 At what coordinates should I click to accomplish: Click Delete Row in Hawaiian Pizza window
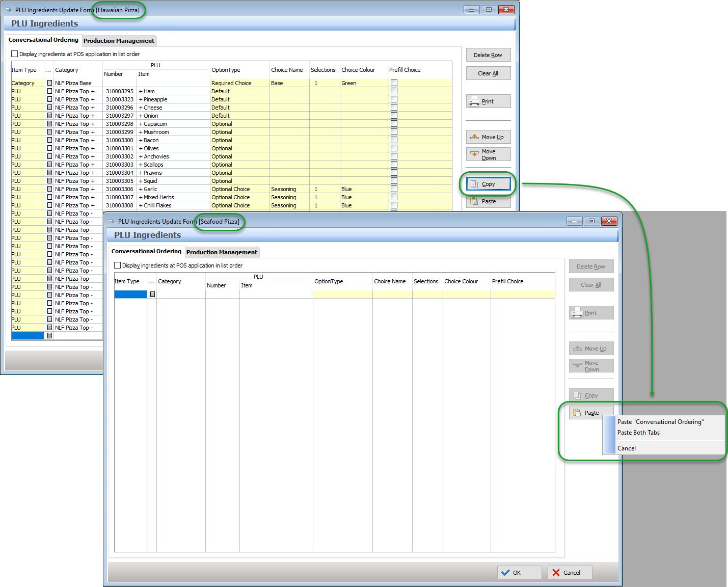pos(488,55)
